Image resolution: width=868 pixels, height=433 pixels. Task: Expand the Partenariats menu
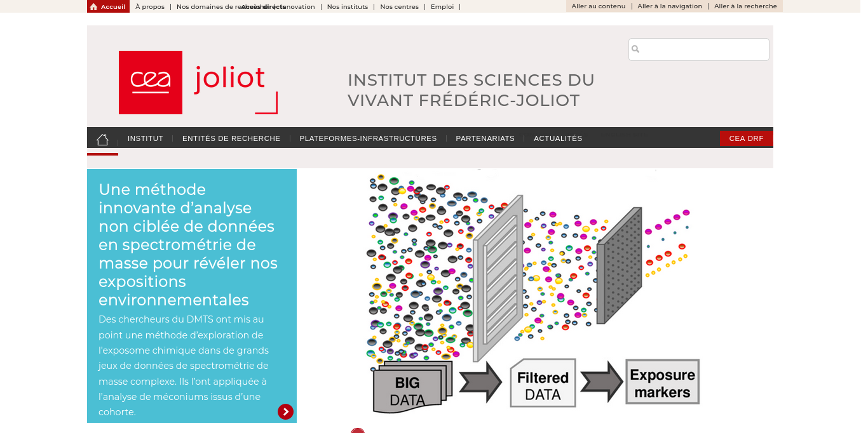(x=485, y=138)
